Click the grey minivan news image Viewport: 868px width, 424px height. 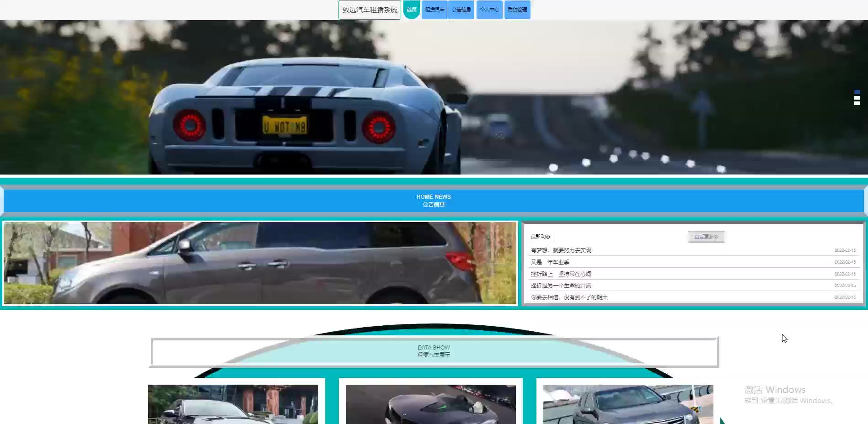pos(260,263)
